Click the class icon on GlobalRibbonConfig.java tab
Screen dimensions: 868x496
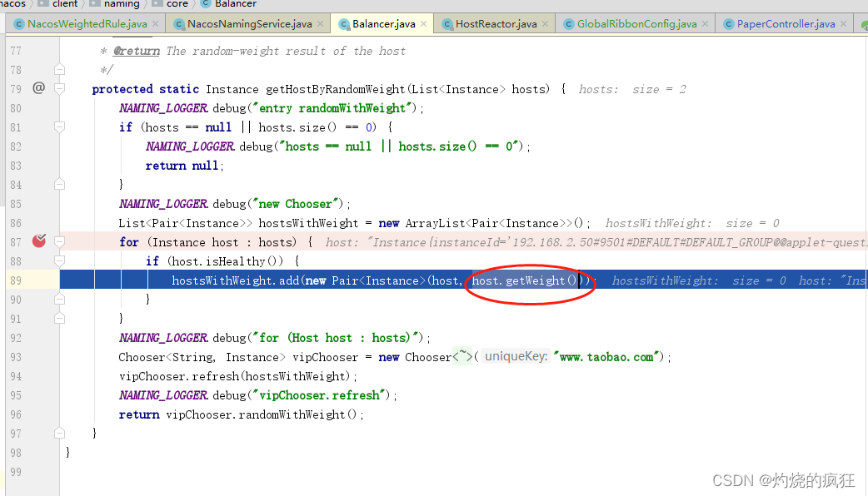point(568,24)
